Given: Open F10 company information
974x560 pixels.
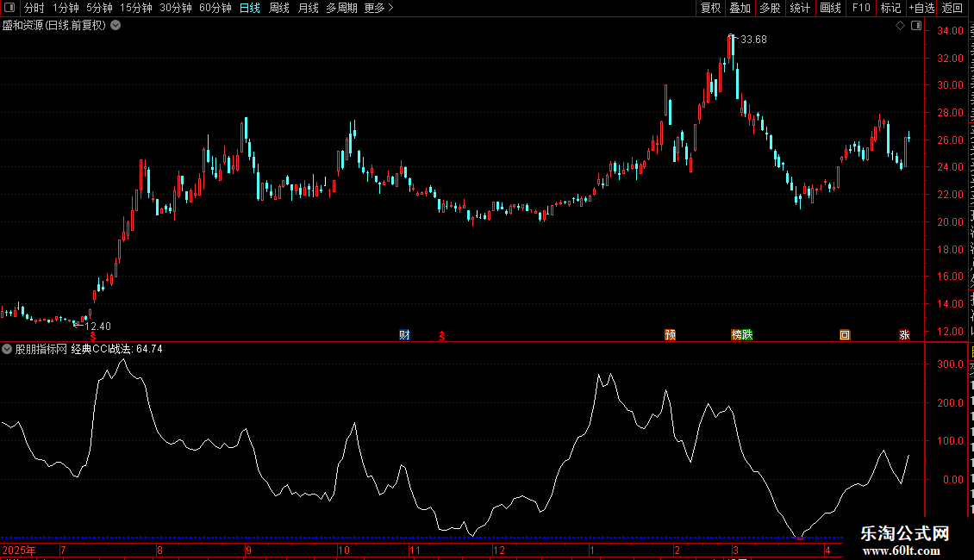Looking at the screenshot, I should click(861, 8).
